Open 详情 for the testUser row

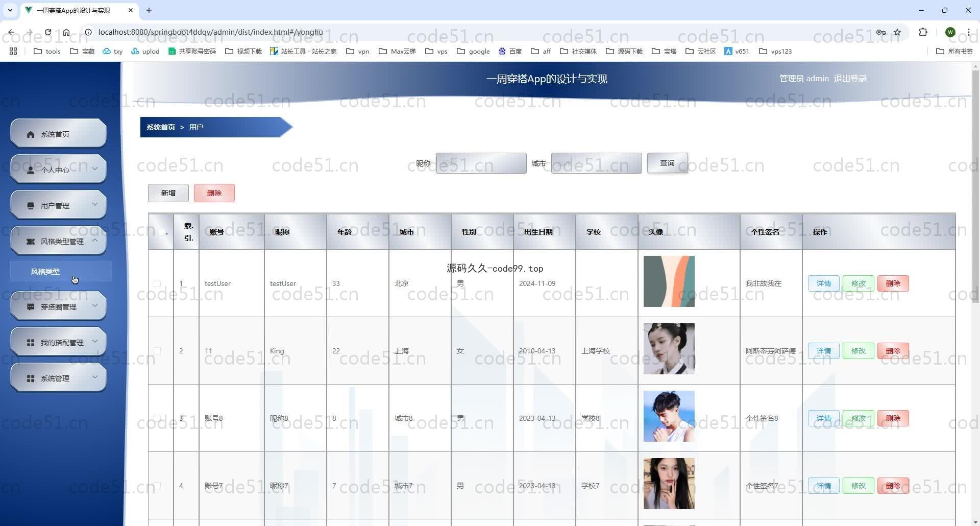(823, 283)
